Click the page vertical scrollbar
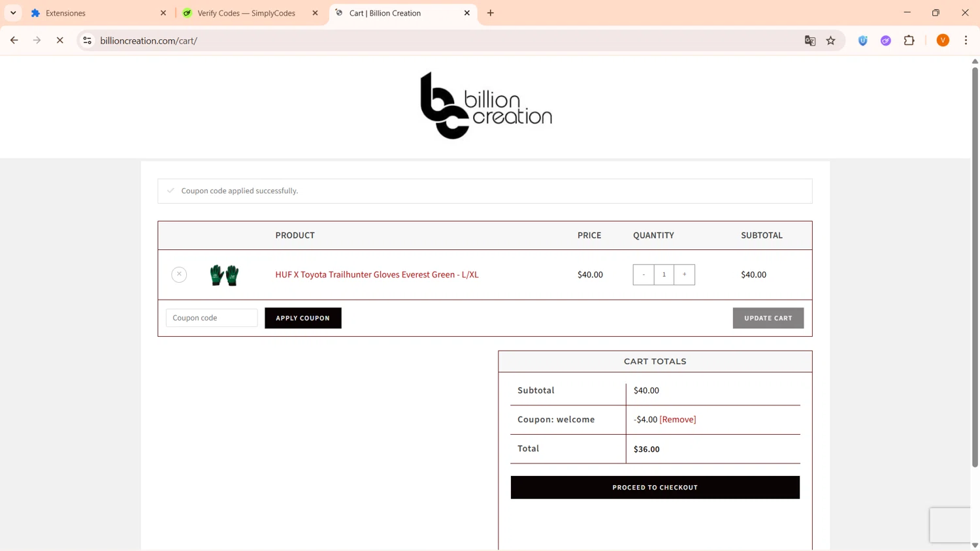The width and height of the screenshot is (980, 551). pyautogui.click(x=975, y=268)
